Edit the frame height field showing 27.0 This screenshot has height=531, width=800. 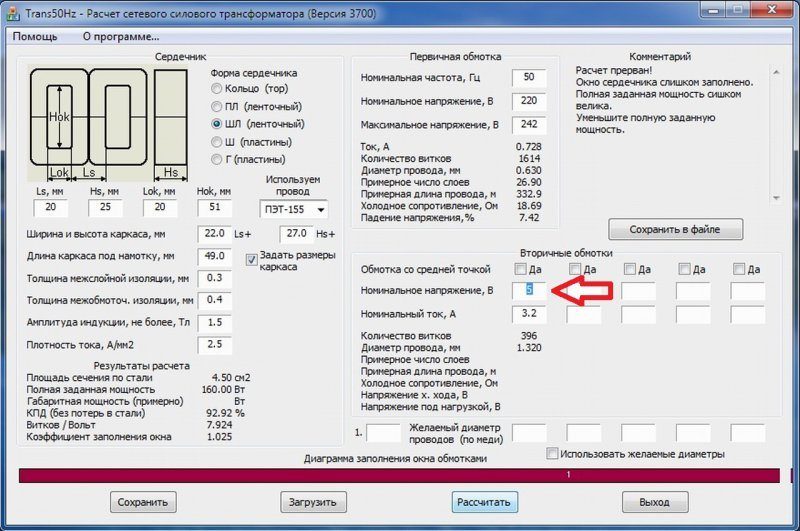(296, 234)
